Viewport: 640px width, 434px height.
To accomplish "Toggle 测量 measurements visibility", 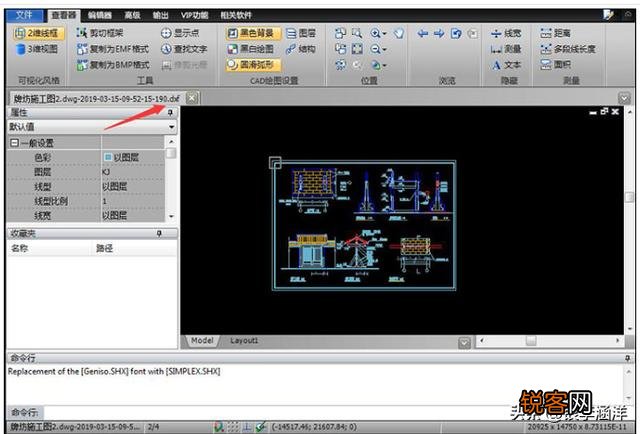I will point(506,49).
